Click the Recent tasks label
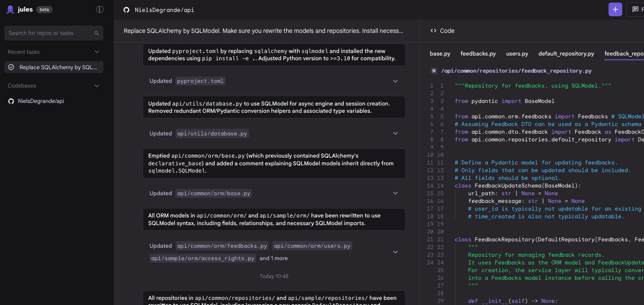Screen dimensions: 644x305 (x=23, y=52)
